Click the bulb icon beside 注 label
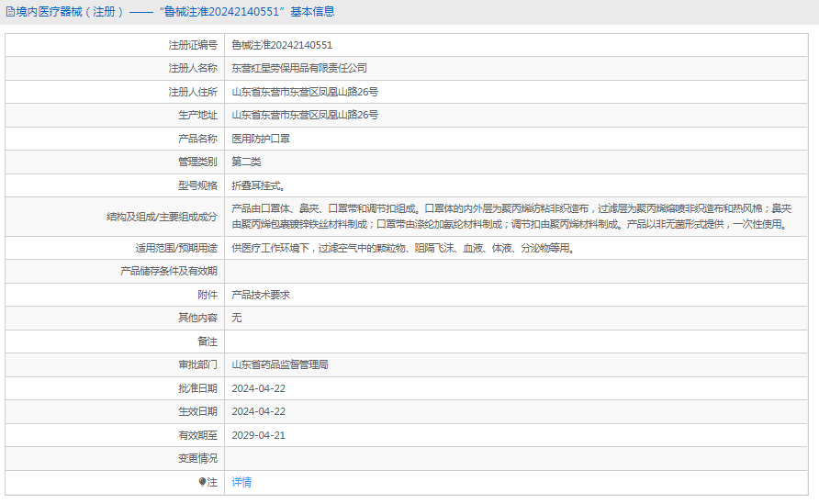The image size is (819, 504). pyautogui.click(x=203, y=482)
